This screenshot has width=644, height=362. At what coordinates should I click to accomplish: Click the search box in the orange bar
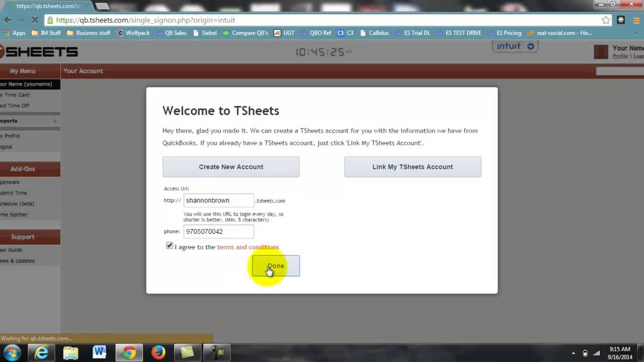(x=620, y=71)
